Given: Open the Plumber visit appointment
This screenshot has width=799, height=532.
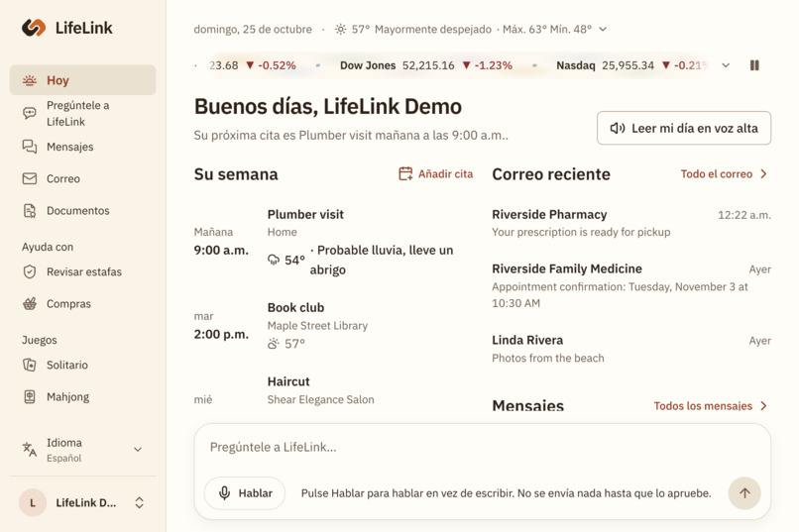Looking at the screenshot, I should coord(333,243).
